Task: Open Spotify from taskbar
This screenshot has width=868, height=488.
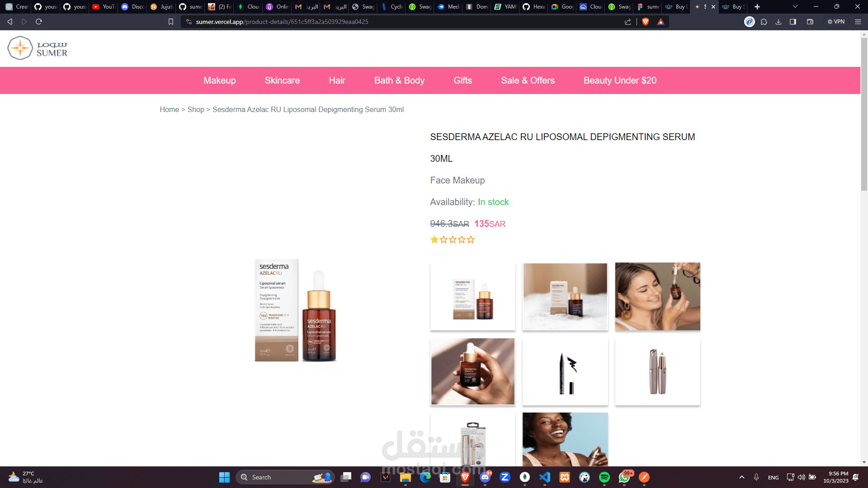Action: tap(604, 477)
